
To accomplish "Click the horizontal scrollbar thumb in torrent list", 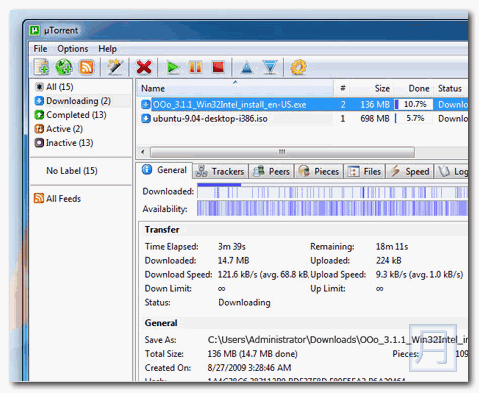I will [x=282, y=152].
